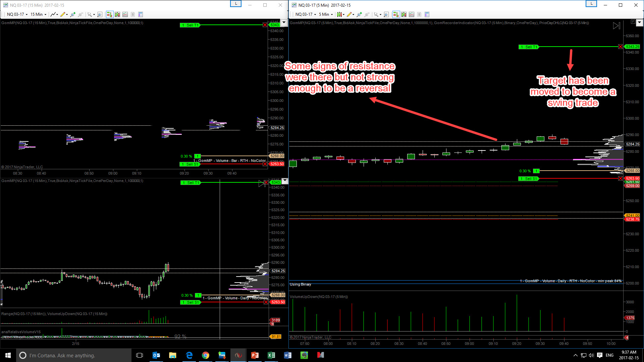644x362 pixels.
Task: Click 5284.25 current price marker on 5 Min axis
Action: click(633, 144)
